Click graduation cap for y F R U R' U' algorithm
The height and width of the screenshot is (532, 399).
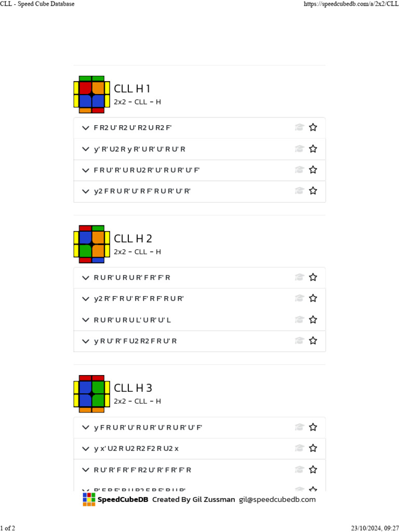(x=299, y=427)
